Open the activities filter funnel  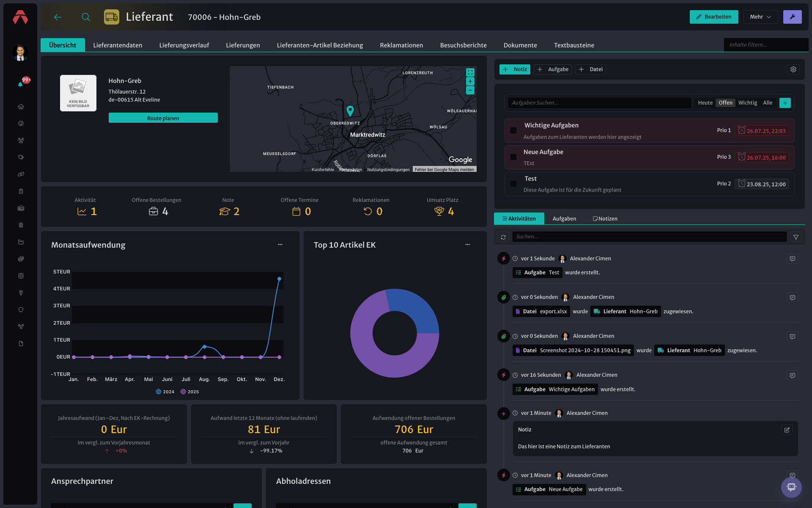(796, 237)
